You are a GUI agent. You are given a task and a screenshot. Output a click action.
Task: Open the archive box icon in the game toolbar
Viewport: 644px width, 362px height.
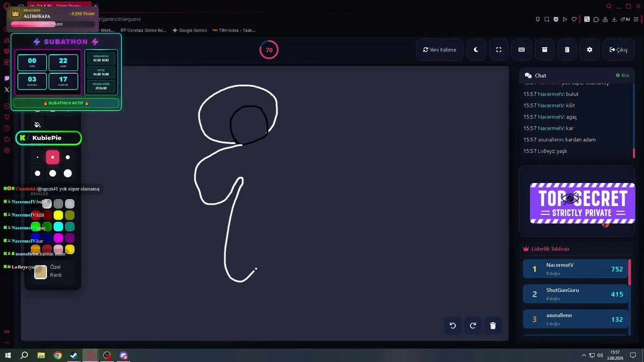(x=544, y=50)
